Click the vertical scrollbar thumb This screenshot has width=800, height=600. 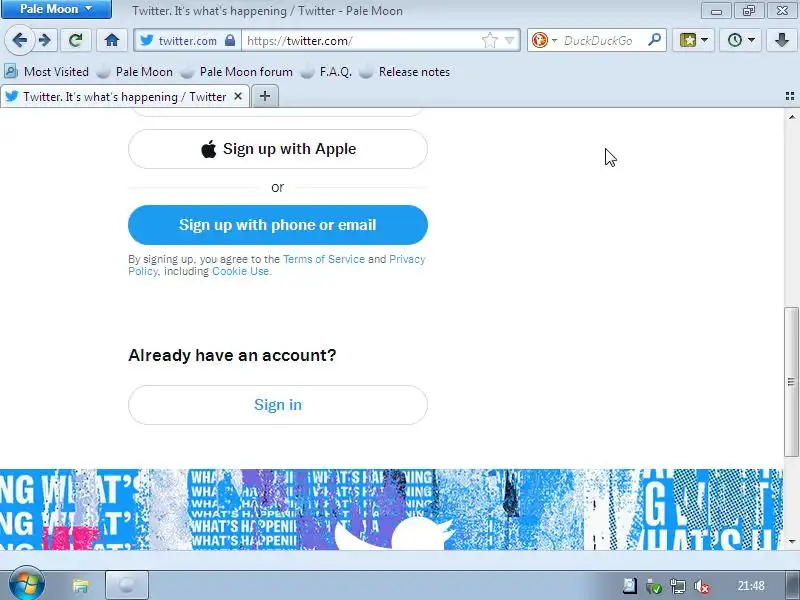(791, 382)
